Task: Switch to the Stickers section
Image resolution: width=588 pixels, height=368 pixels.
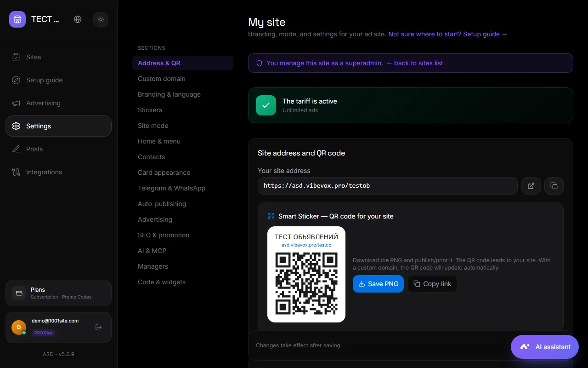Action: click(x=183, y=110)
